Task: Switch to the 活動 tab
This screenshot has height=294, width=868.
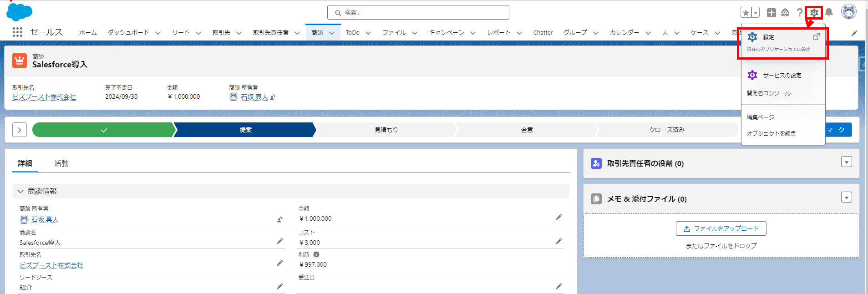Action: pyautogui.click(x=61, y=163)
